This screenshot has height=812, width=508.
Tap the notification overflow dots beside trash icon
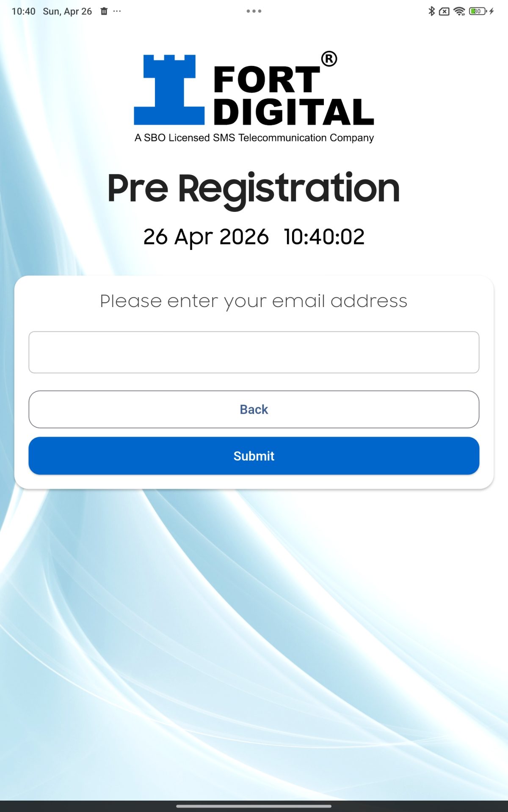click(117, 11)
